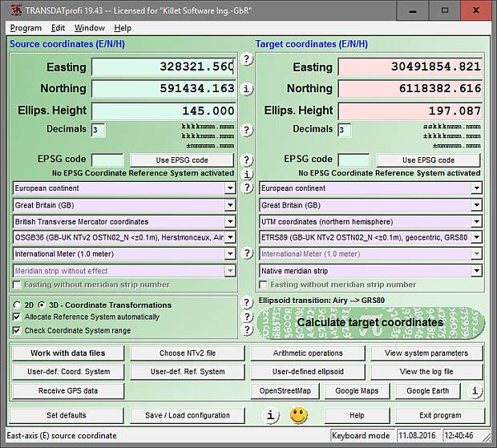Expand the source British Transverse Mercator dropdown
Viewport: 497px width, 448px height.
(x=230, y=222)
